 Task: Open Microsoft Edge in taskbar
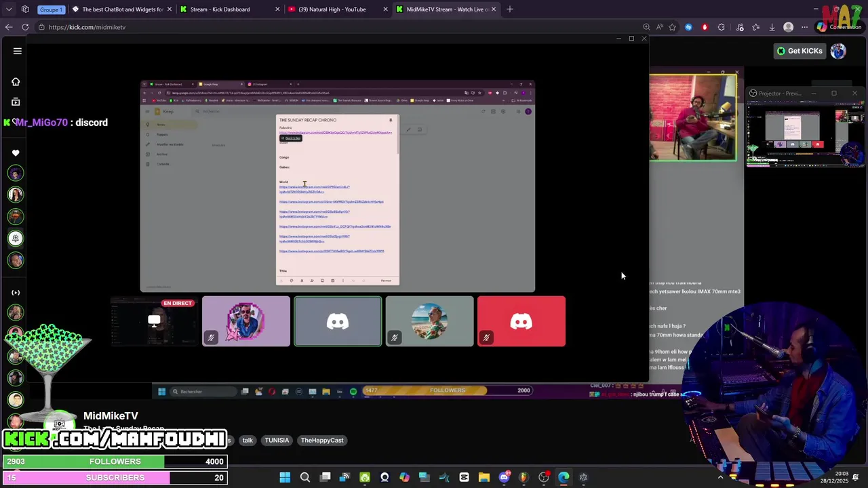(564, 477)
